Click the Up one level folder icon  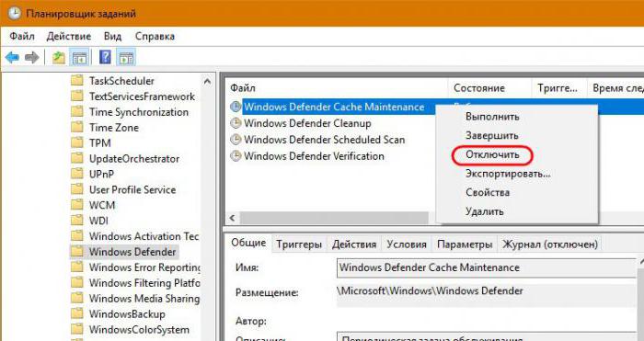(58, 58)
